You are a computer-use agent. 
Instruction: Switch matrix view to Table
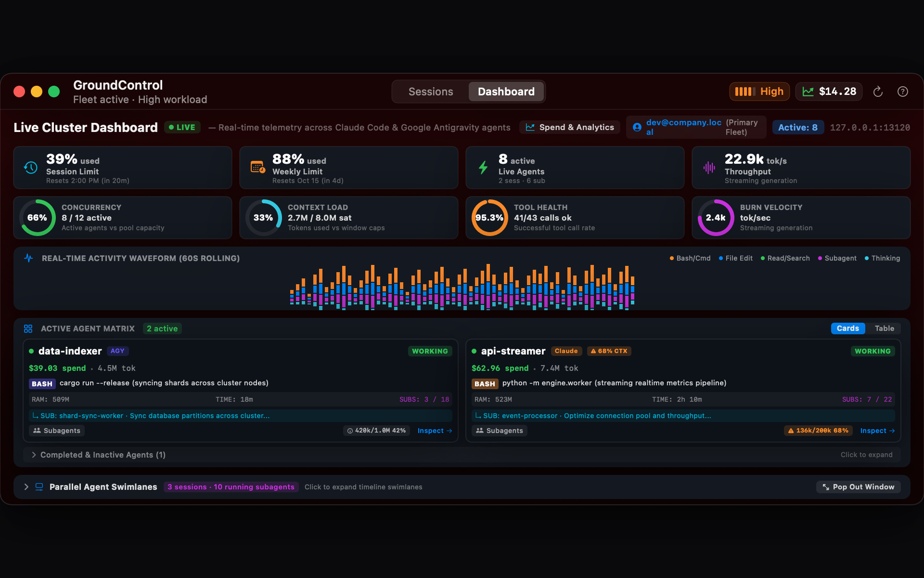coord(885,328)
